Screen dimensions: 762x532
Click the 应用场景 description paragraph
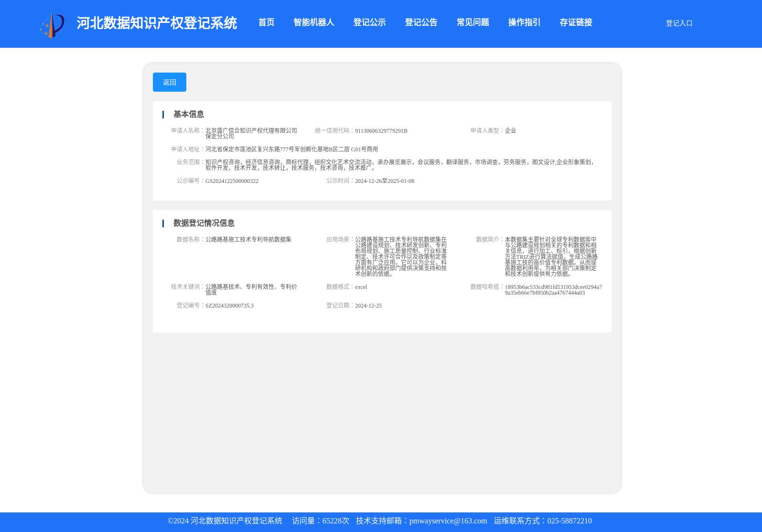[401, 256]
